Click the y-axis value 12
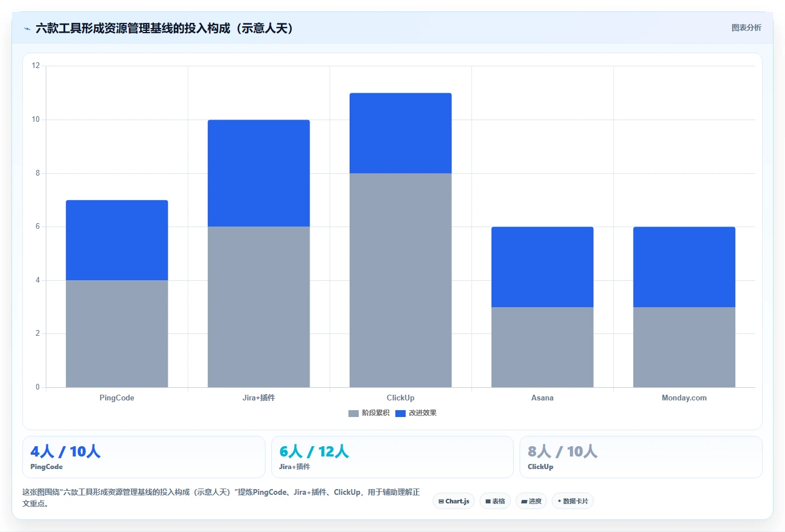The height and width of the screenshot is (532, 785). [x=36, y=66]
